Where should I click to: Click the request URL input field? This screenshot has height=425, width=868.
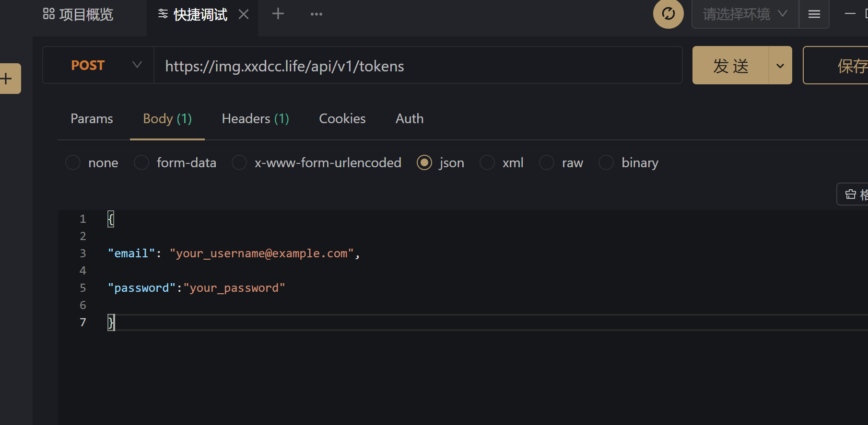(x=417, y=66)
